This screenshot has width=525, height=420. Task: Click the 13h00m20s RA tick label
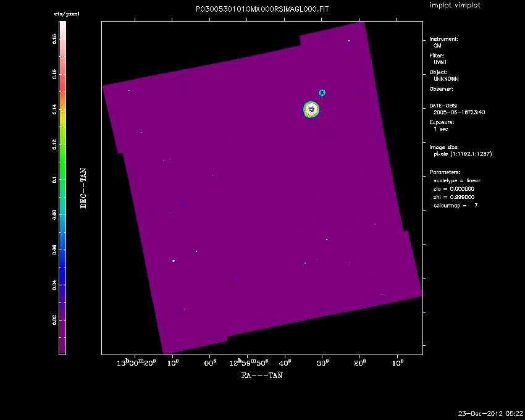[136, 363]
